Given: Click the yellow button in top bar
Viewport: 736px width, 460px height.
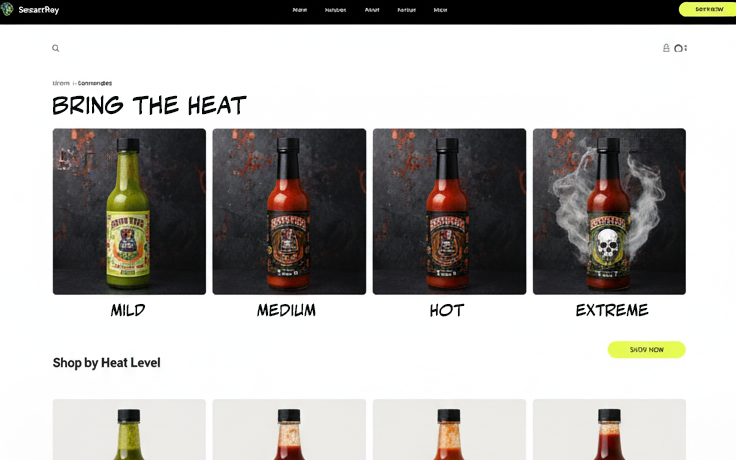Looking at the screenshot, I should click(708, 9).
